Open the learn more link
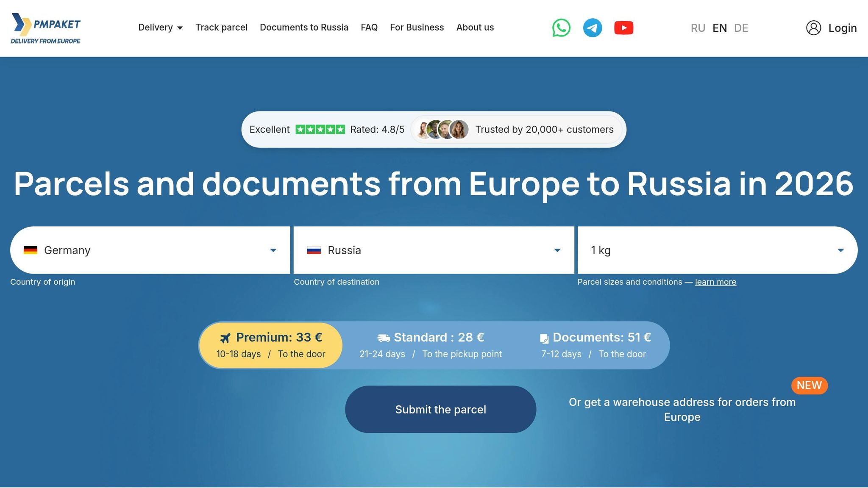The width and height of the screenshot is (868, 488). pyautogui.click(x=715, y=282)
